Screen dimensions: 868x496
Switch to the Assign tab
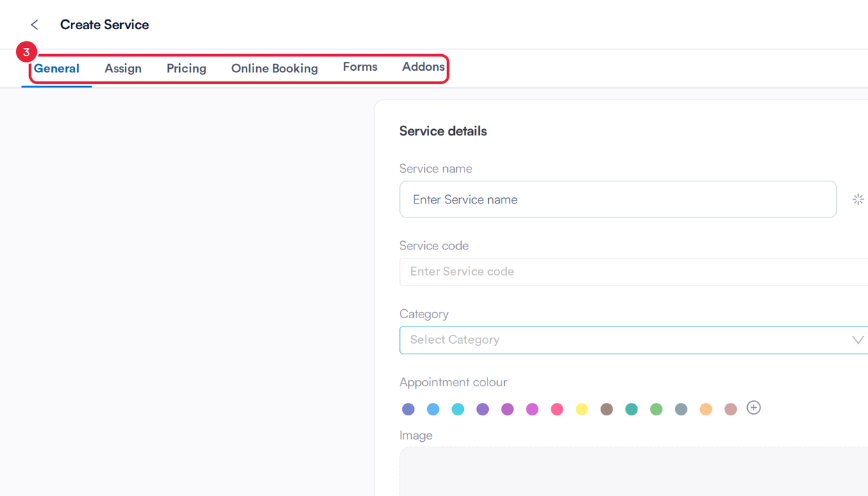123,68
